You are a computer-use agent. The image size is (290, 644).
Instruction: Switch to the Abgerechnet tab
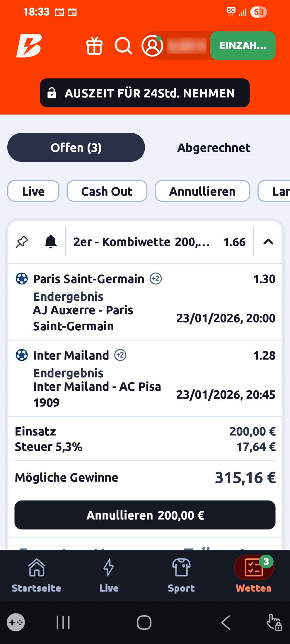tap(214, 148)
